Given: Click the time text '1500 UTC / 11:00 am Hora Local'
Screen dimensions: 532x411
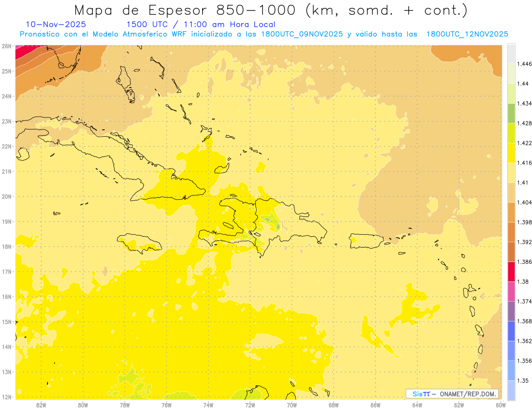Looking at the screenshot, I should tap(201, 24).
